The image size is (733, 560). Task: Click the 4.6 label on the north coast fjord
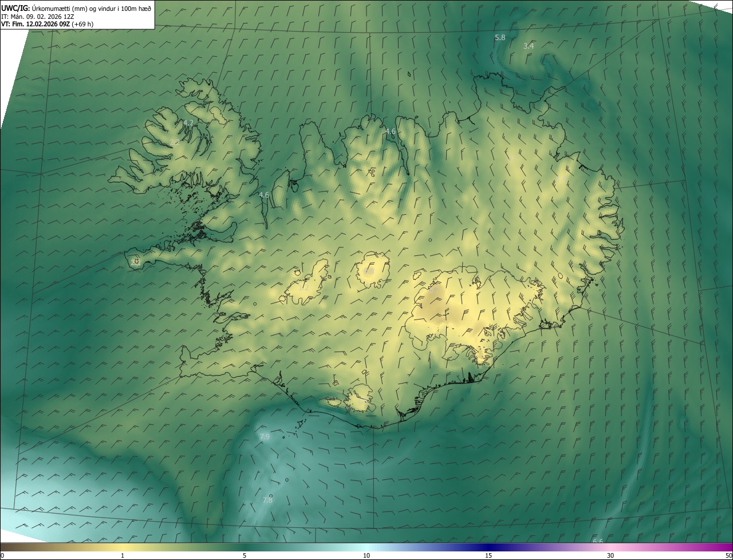point(391,132)
